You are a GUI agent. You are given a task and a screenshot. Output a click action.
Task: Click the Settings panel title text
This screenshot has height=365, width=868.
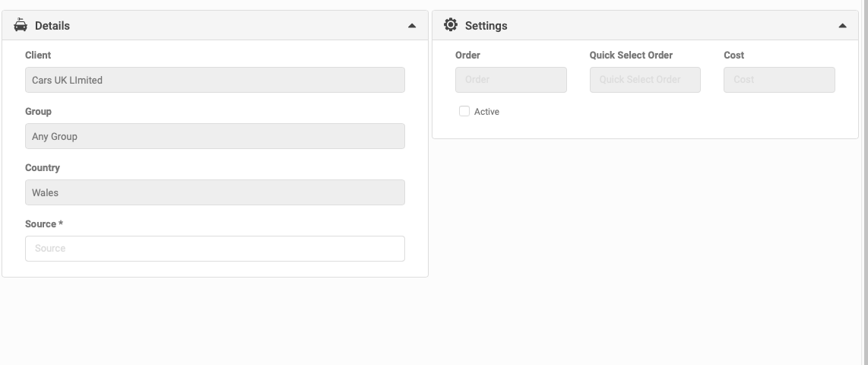coord(486,26)
